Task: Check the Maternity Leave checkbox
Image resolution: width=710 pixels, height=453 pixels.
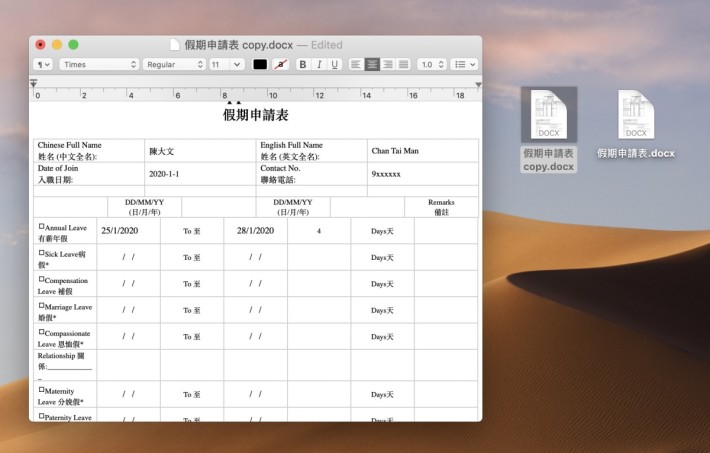Action: (41, 390)
